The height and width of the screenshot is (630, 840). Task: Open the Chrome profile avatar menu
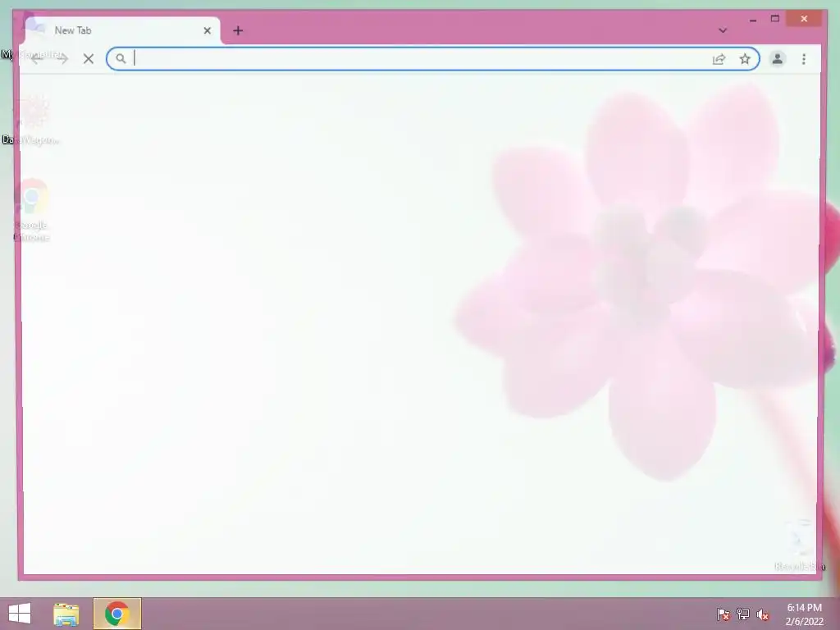tap(778, 59)
